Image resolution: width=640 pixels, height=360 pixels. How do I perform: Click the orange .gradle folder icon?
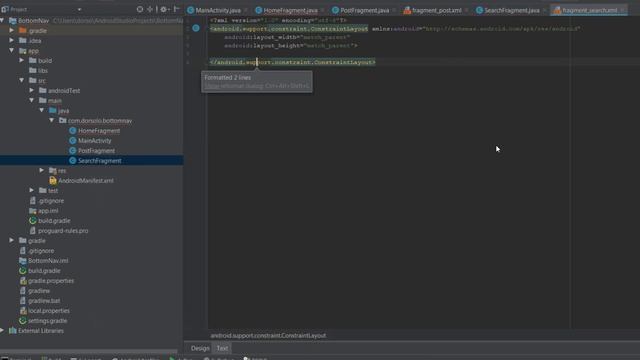[23, 31]
